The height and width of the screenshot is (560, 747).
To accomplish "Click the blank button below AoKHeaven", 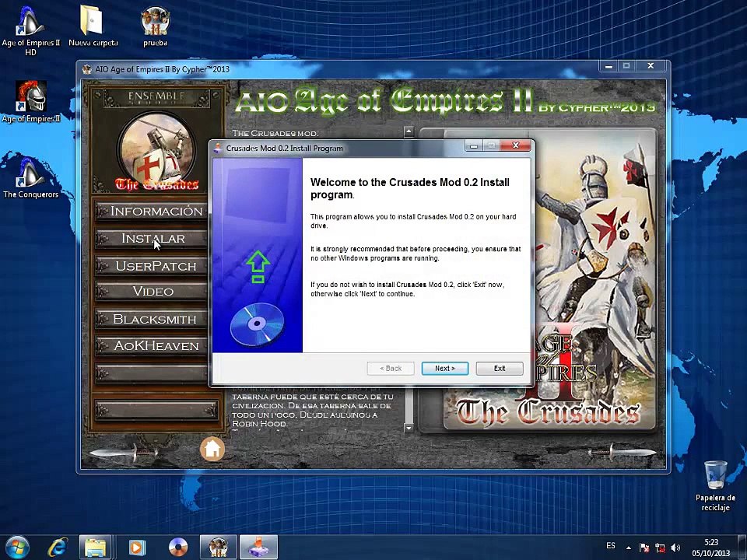I will (152, 373).
